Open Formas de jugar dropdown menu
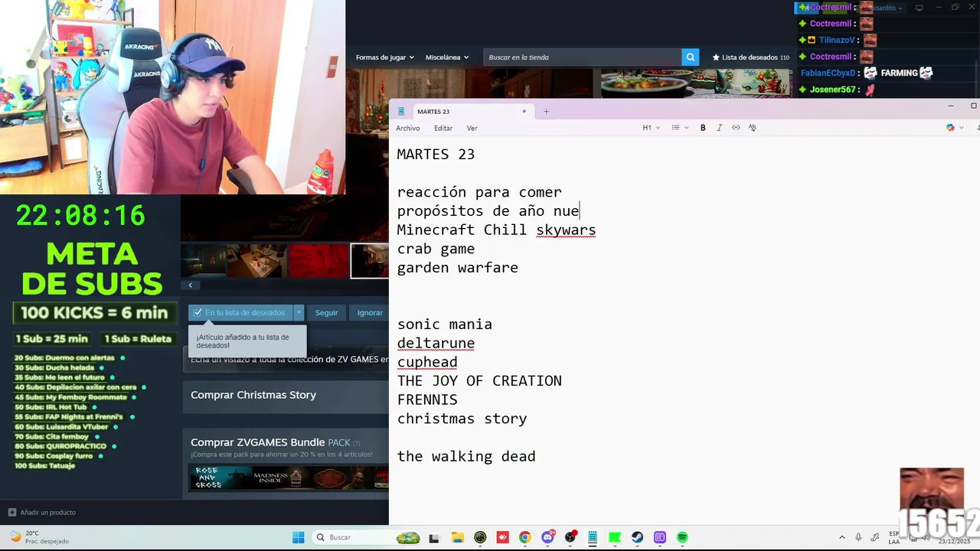The height and width of the screenshot is (551, 980). point(384,57)
